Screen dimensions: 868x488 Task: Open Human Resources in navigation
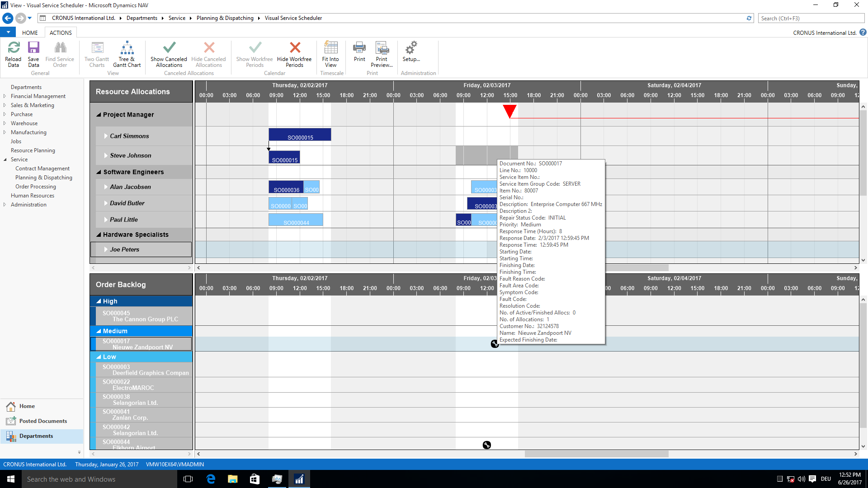[33, 196]
